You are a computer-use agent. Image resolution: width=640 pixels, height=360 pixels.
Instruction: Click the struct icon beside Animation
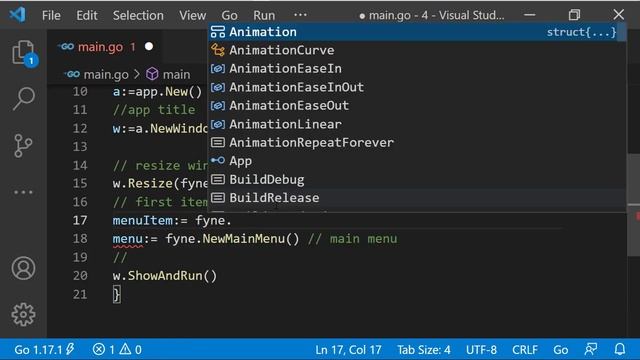tap(218, 32)
